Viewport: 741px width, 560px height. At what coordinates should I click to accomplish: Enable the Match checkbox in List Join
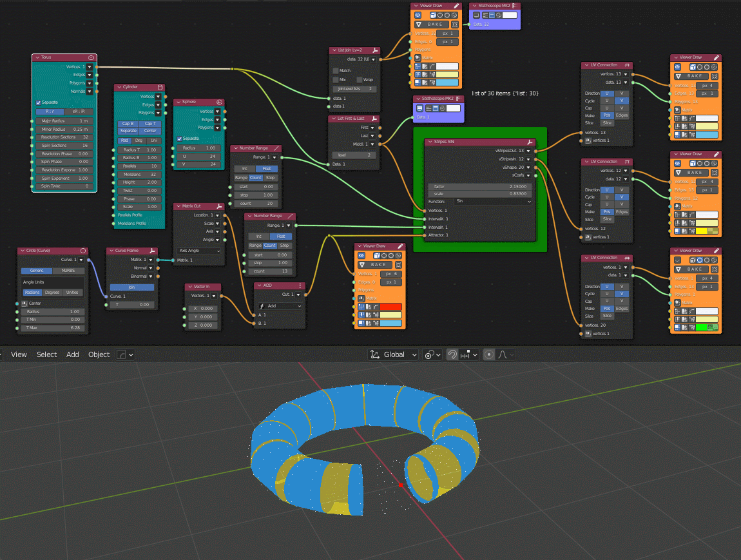tap(336, 71)
